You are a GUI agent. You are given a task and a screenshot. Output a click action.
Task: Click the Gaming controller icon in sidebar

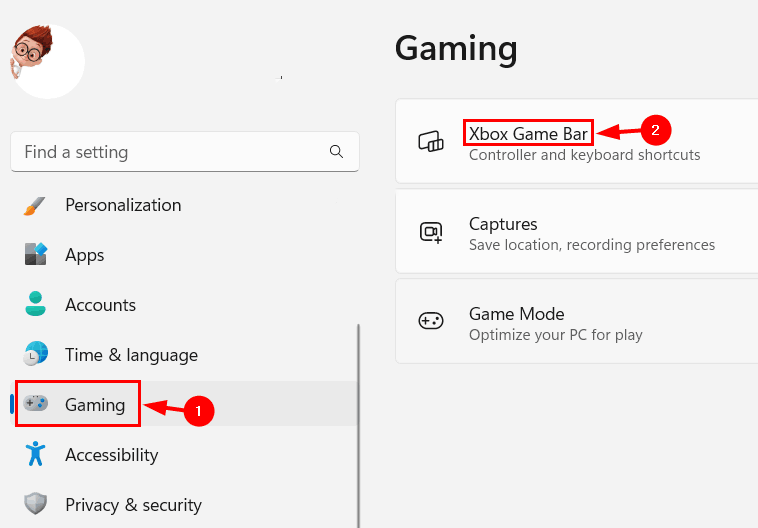click(36, 403)
